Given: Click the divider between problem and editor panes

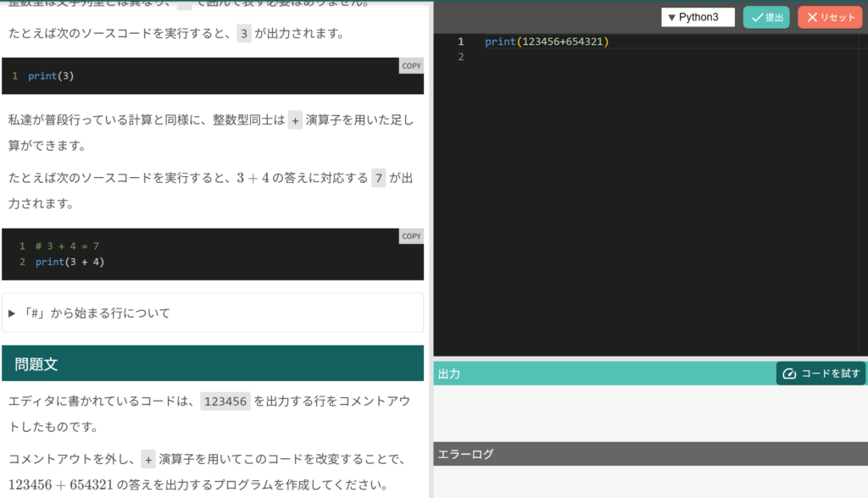Looking at the screenshot, I should pyautogui.click(x=430, y=254).
